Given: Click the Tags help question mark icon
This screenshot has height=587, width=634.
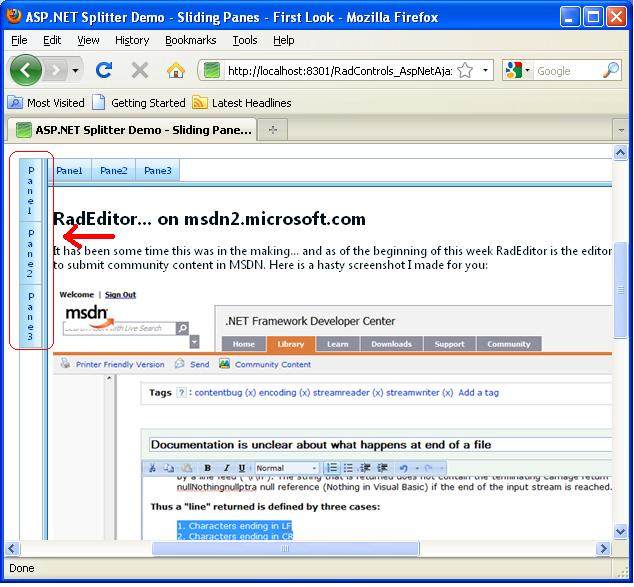Looking at the screenshot, I should [x=182, y=393].
